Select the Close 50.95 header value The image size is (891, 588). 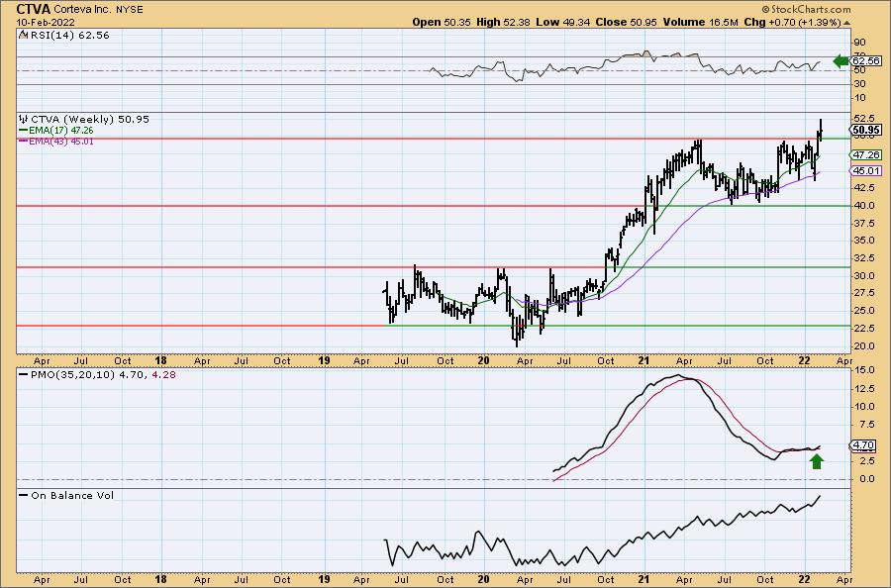[x=627, y=22]
